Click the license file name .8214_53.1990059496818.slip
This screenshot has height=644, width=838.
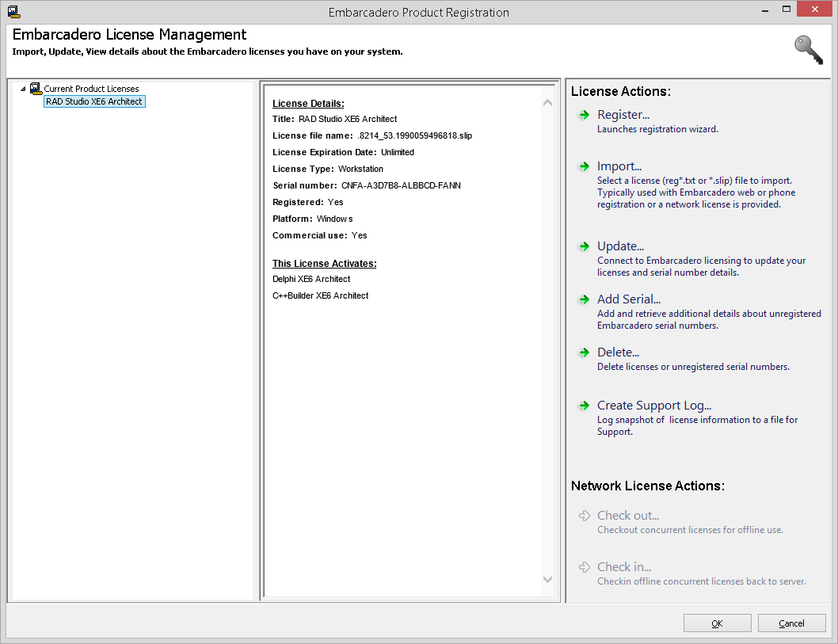point(415,135)
